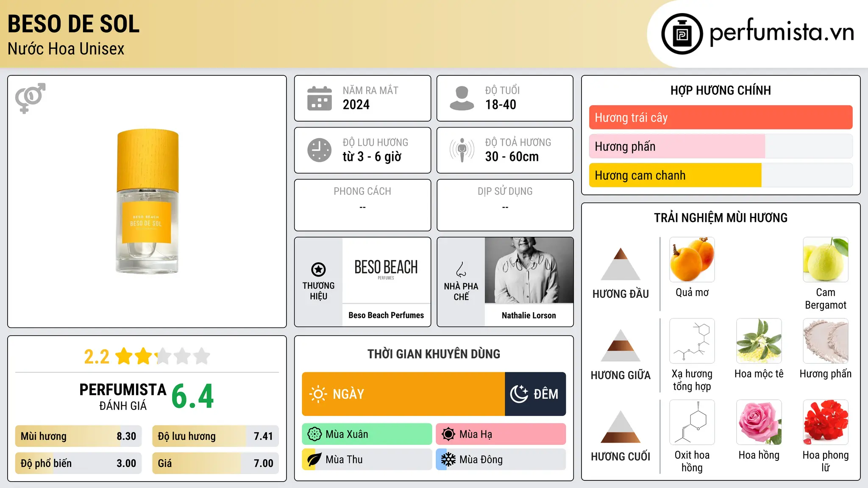Click the calendar icon beside Năm ra mắt
Viewport: 868px width, 488px height.
pyautogui.click(x=320, y=98)
